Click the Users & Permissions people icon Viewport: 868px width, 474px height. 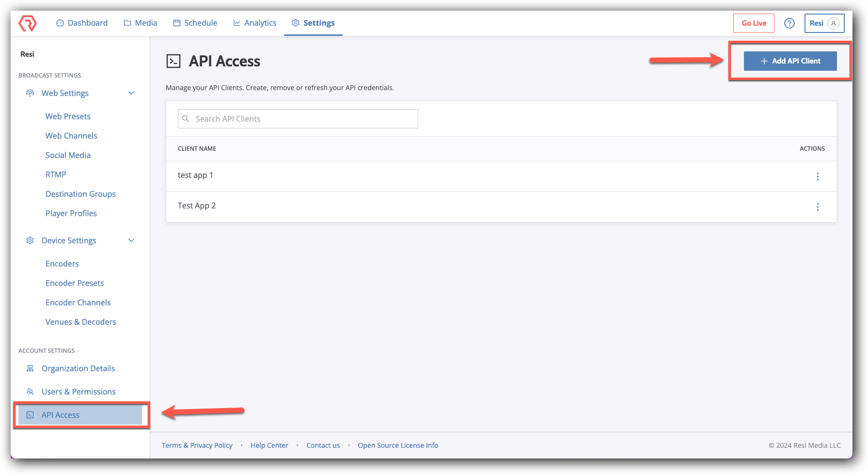pos(30,391)
